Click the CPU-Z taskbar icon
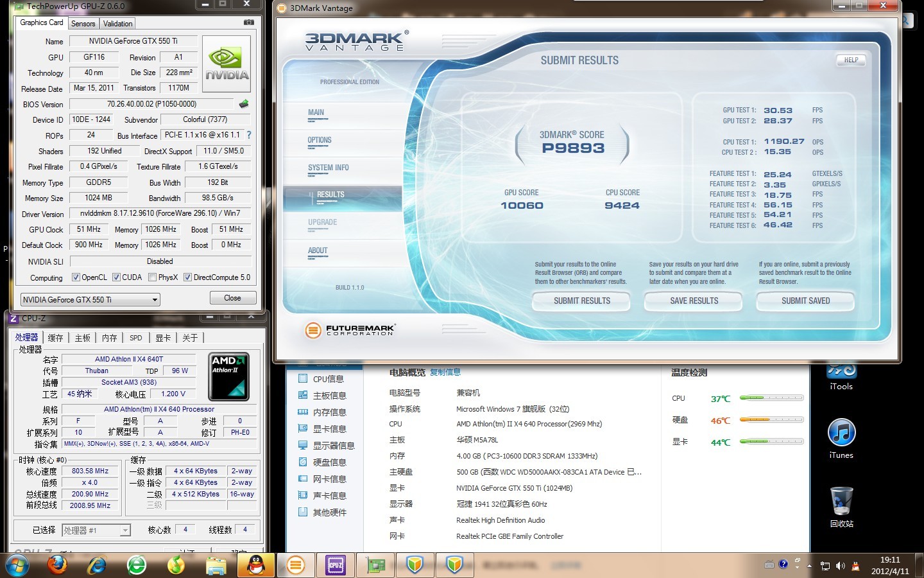Viewport: 924px width, 578px height. [335, 565]
